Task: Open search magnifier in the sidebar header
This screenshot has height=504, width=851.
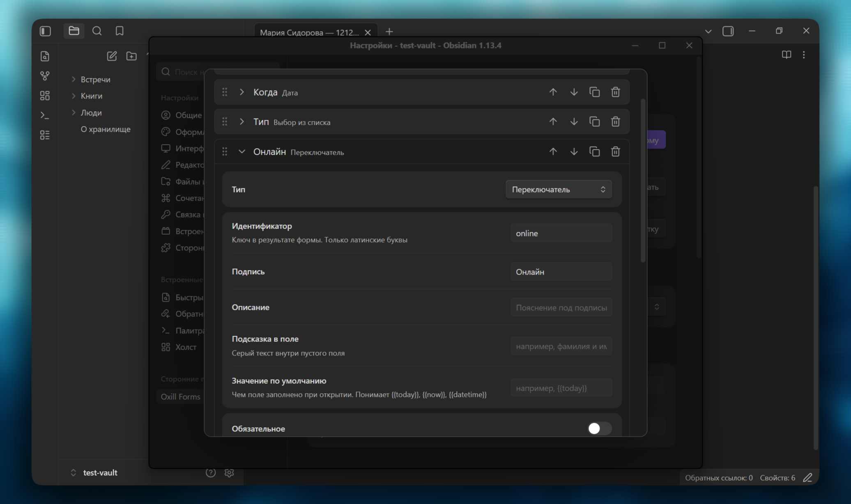Action: pos(97,31)
